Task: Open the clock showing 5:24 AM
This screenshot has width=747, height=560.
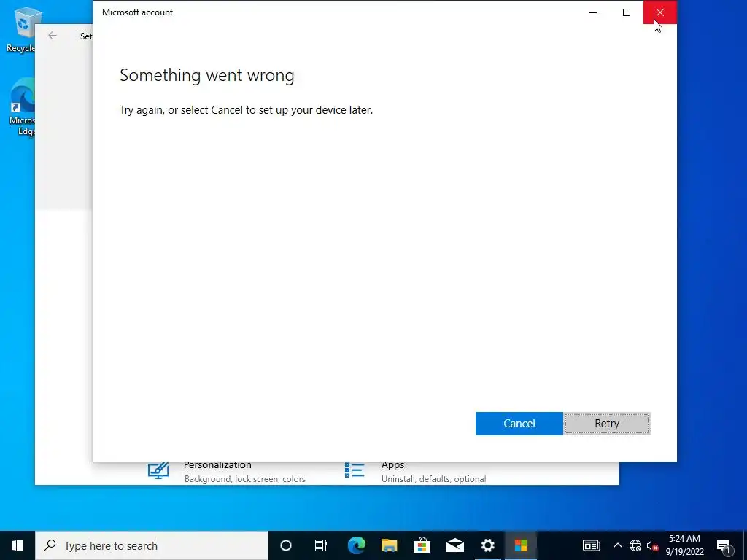Action: point(684,545)
